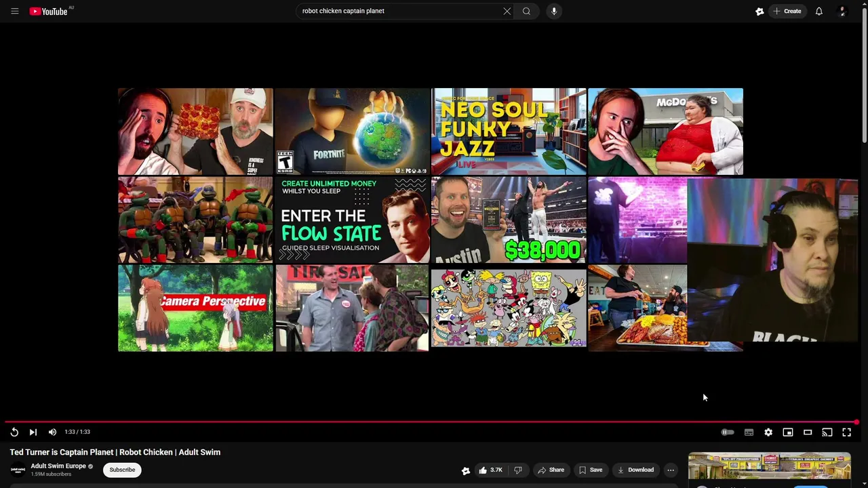Screen dimensions: 868x488
Task: Skip to the next video
Action: pos(33,432)
